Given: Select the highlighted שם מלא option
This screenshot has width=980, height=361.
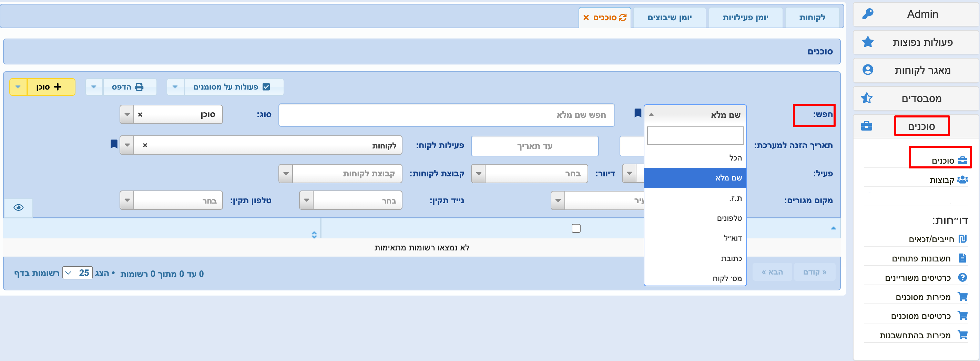Looking at the screenshot, I should (695, 178).
